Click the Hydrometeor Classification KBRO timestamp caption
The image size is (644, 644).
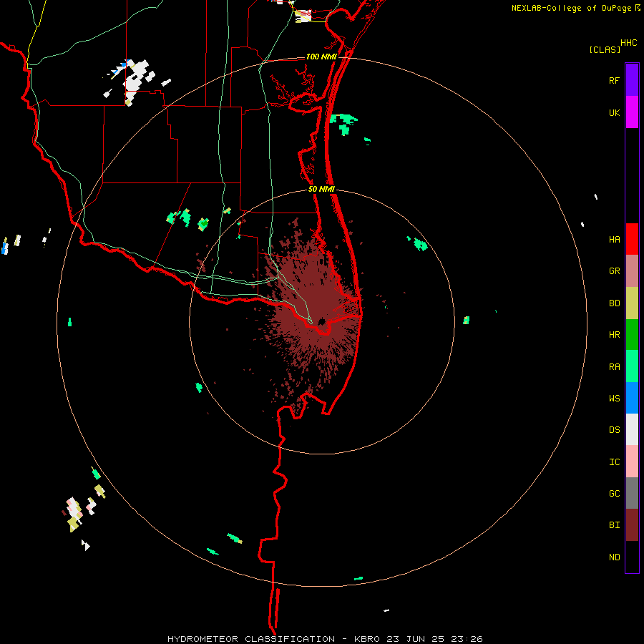(325, 639)
